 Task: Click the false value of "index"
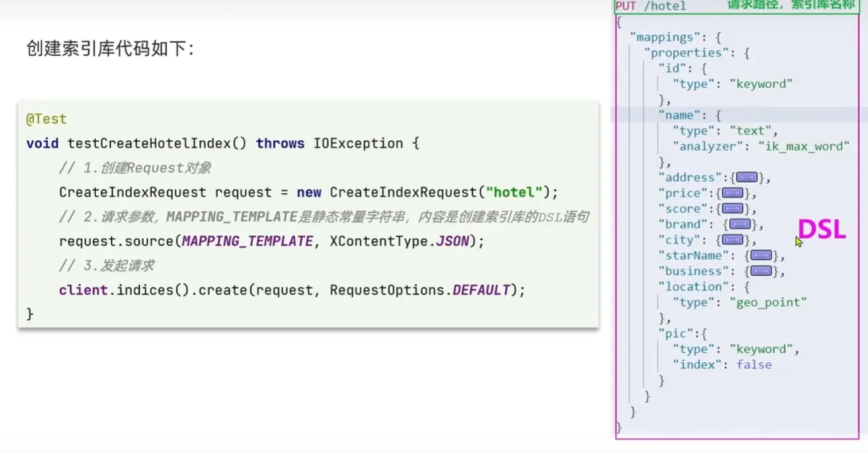[x=754, y=365]
